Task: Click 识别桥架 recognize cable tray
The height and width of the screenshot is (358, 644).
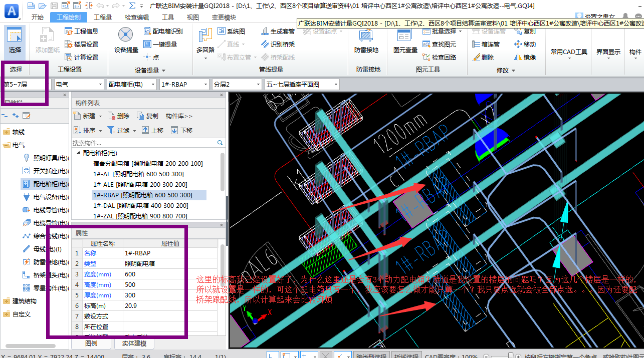Action: point(278,44)
